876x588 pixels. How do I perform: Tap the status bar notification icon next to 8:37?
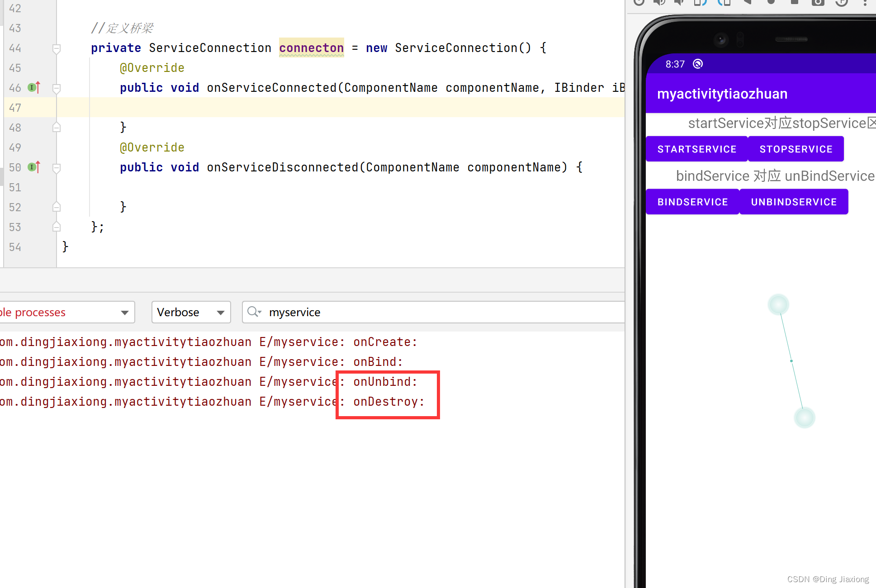coord(698,64)
